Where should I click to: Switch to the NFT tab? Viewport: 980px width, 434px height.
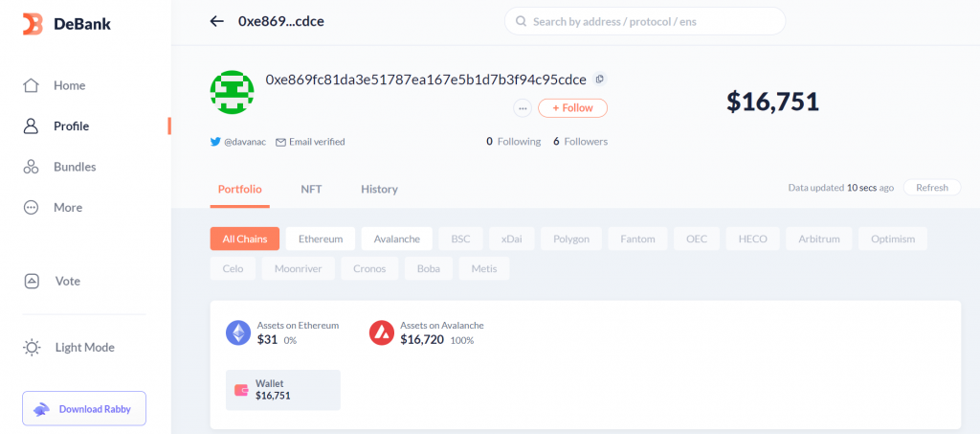[x=311, y=189]
